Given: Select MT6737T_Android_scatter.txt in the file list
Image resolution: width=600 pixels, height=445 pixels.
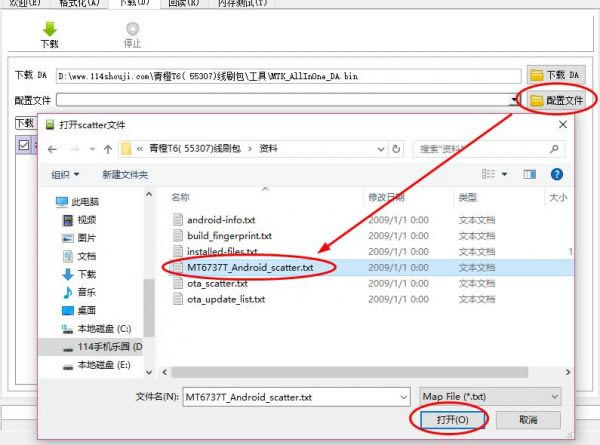Looking at the screenshot, I should 250,267.
